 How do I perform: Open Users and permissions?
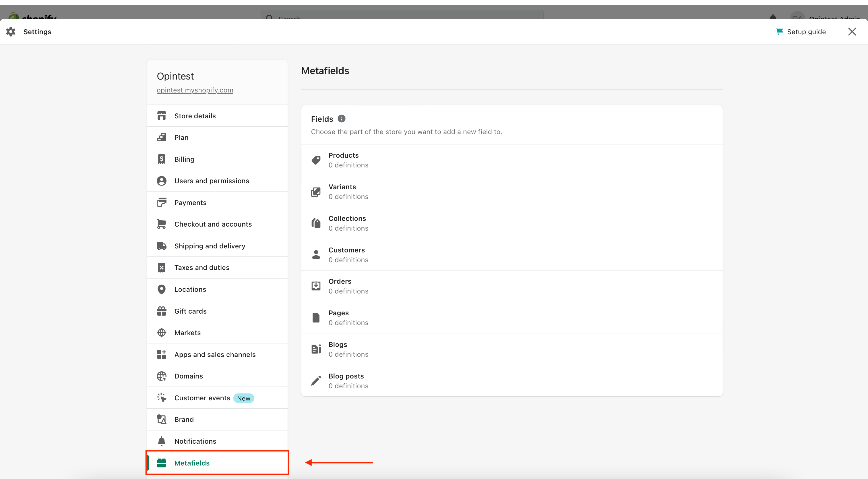point(217,181)
